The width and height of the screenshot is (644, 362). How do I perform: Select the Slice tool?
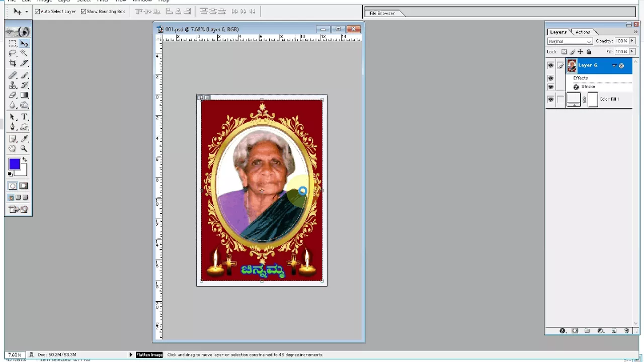point(24,63)
